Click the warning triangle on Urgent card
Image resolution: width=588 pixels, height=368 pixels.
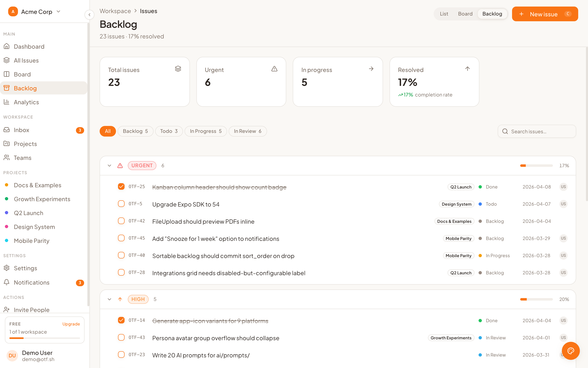[274, 69]
